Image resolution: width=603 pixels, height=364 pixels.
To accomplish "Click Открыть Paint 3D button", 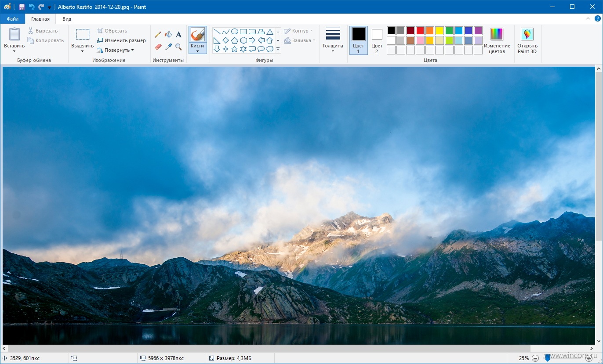I will tap(527, 41).
